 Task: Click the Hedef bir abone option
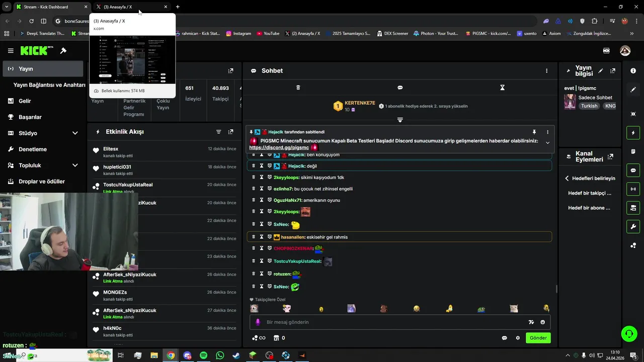tap(589, 208)
